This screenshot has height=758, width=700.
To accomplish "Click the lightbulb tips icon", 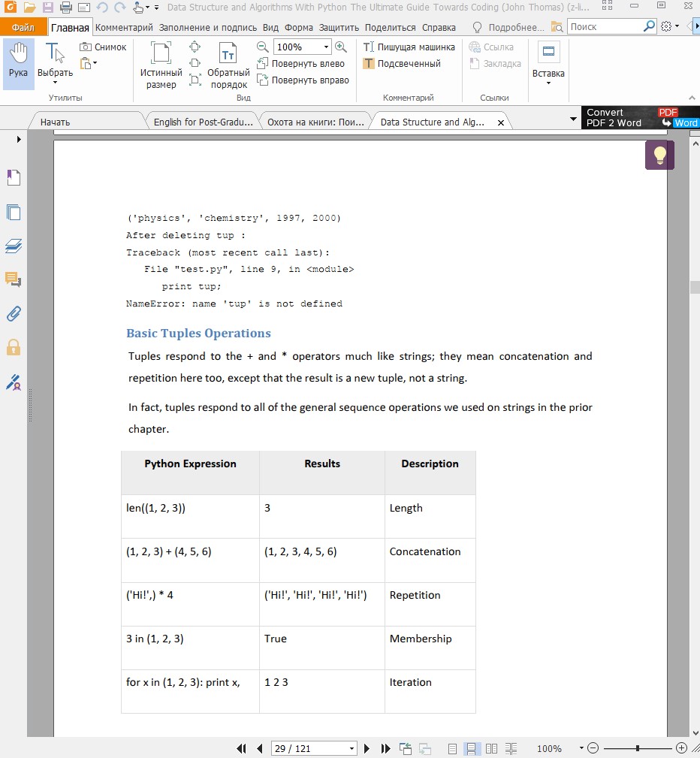I will (659, 156).
